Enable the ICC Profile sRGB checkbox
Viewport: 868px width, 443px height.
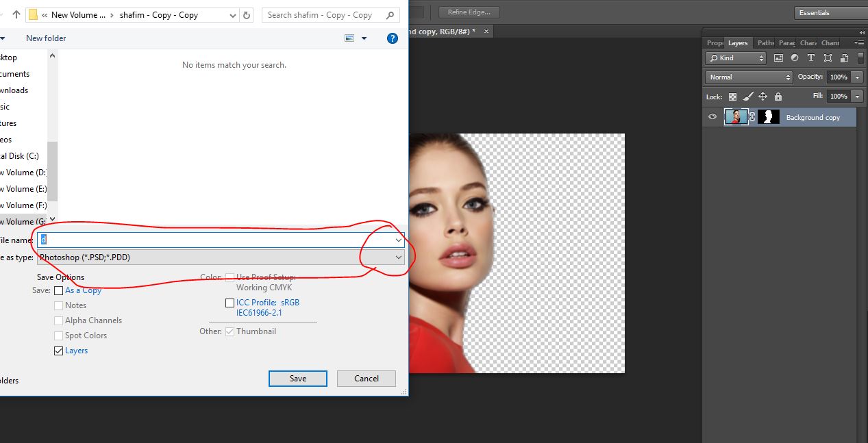click(x=230, y=302)
